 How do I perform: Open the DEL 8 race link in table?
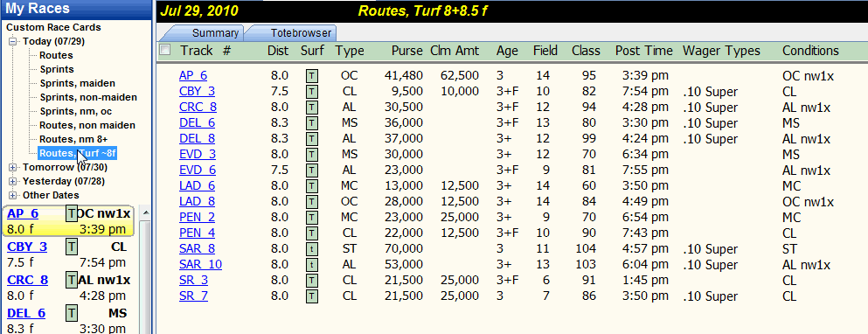pos(197,138)
